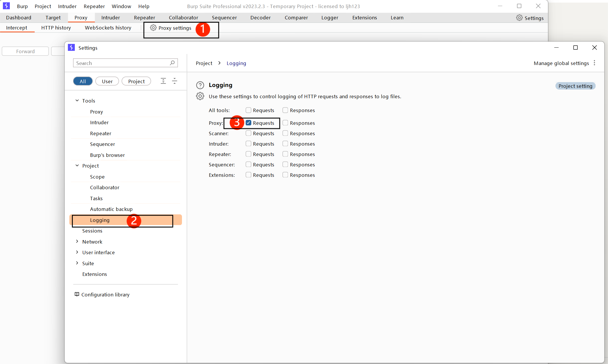This screenshot has height=364, width=608.
Task: Enable All tools Responses logging
Action: point(285,110)
